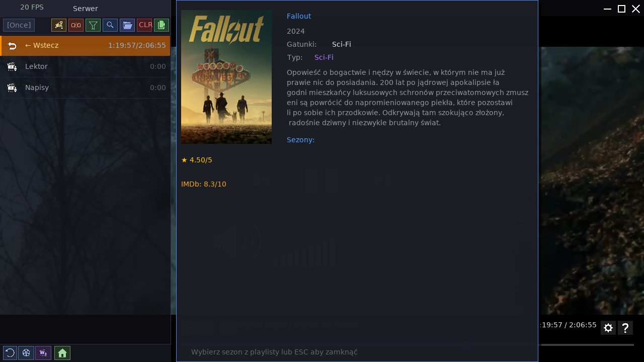644x362 pixels.
Task: Click the Sezony: heading
Action: click(301, 140)
